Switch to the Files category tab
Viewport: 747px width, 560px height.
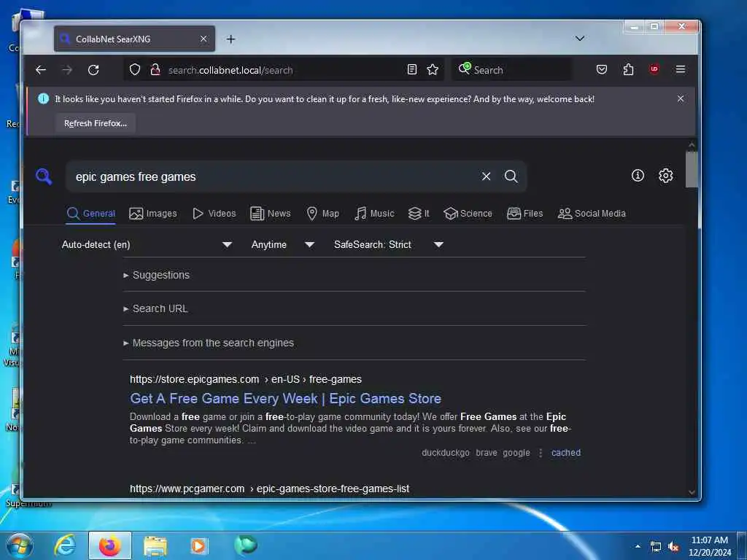(x=525, y=214)
